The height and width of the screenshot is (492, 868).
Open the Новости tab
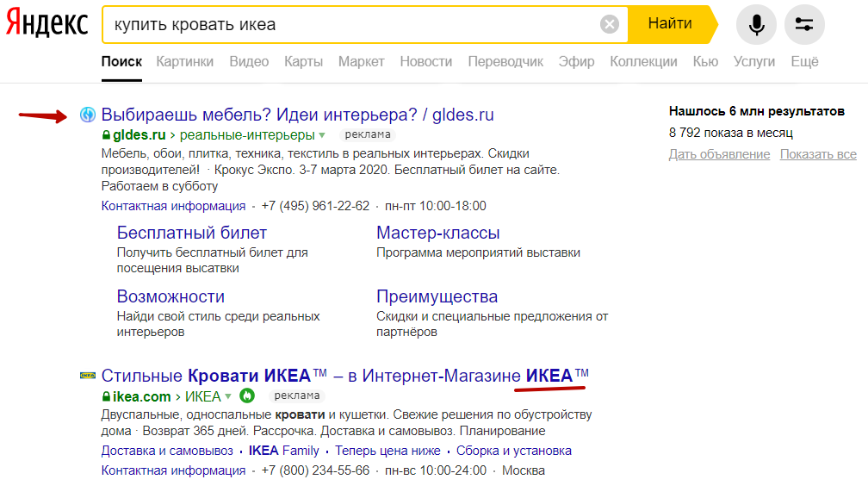tap(426, 61)
